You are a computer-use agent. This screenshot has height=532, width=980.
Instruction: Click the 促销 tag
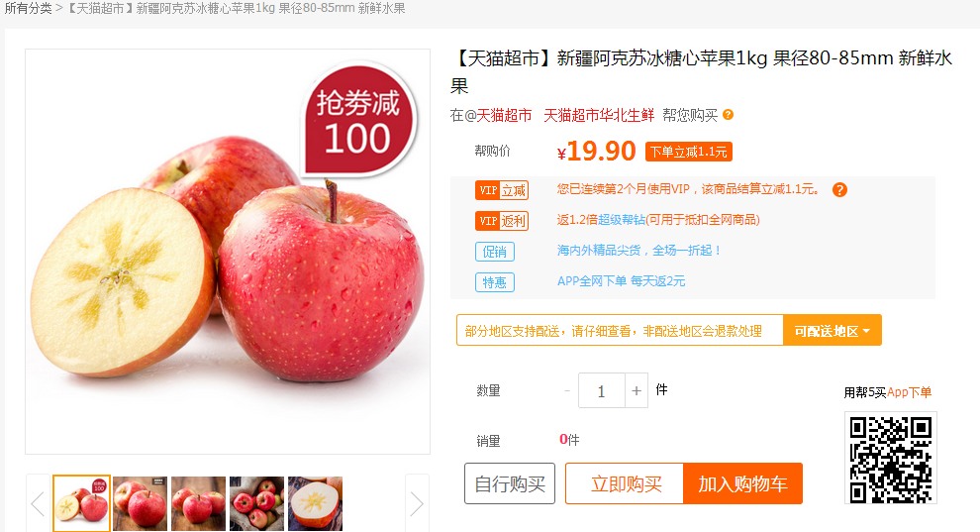click(495, 252)
